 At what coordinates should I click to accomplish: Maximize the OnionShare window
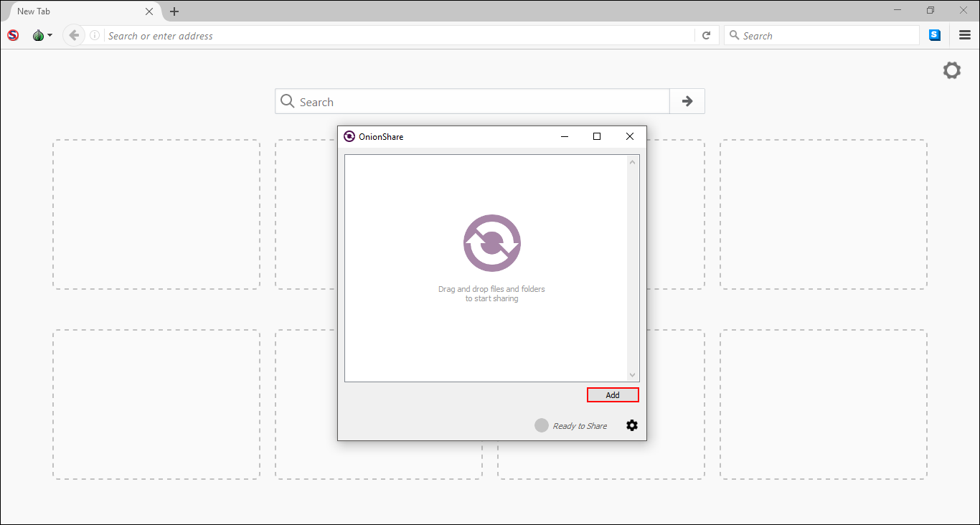tap(597, 136)
